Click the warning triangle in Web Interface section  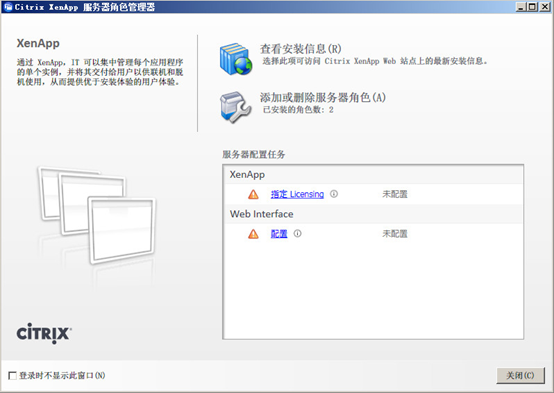253,234
